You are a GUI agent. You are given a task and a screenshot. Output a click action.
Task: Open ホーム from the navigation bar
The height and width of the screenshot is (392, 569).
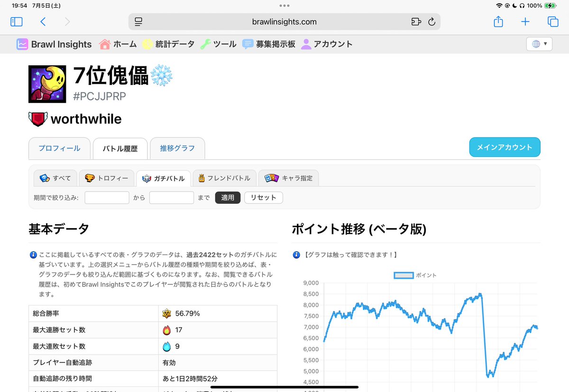click(x=118, y=44)
